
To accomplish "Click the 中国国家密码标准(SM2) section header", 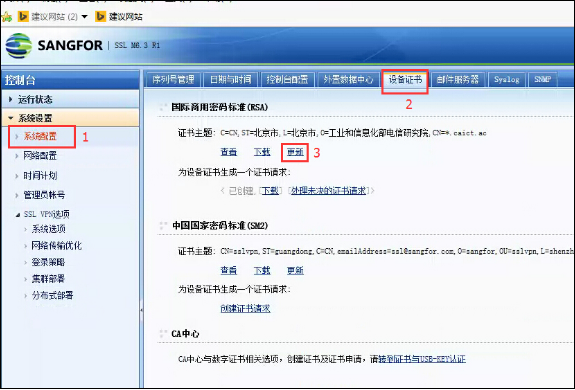I will (220, 225).
